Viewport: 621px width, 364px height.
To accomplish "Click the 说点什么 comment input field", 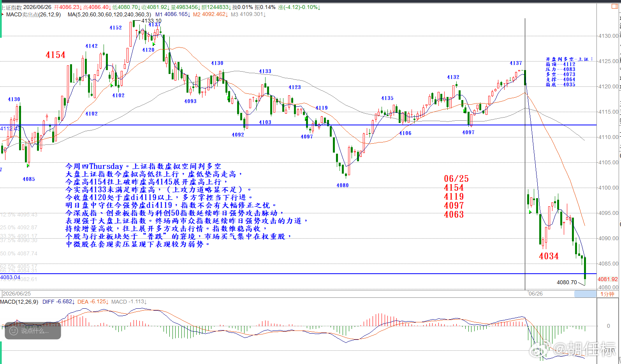I will 33,331.
